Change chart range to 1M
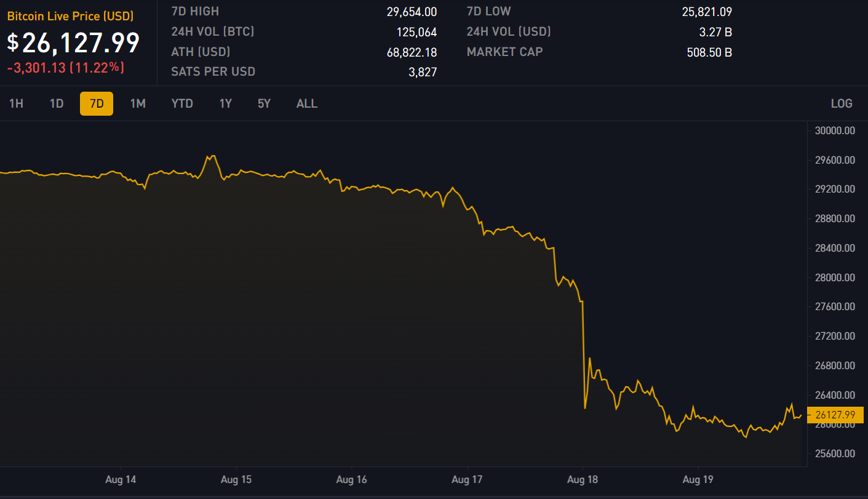 click(x=138, y=103)
